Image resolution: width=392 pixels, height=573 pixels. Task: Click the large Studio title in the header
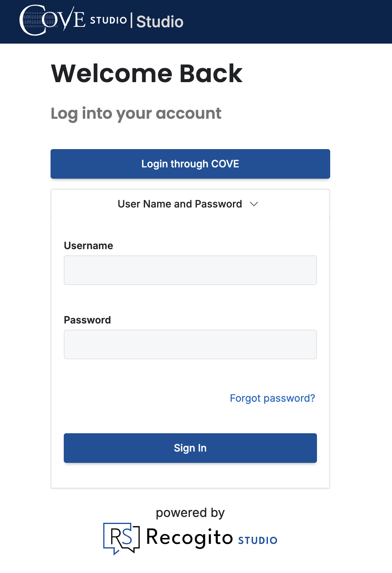pyautogui.click(x=160, y=22)
